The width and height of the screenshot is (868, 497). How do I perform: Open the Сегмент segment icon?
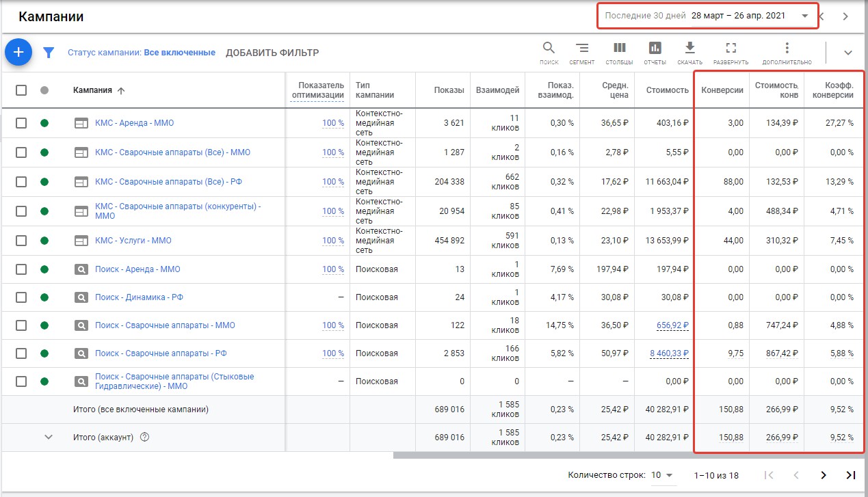[582, 48]
